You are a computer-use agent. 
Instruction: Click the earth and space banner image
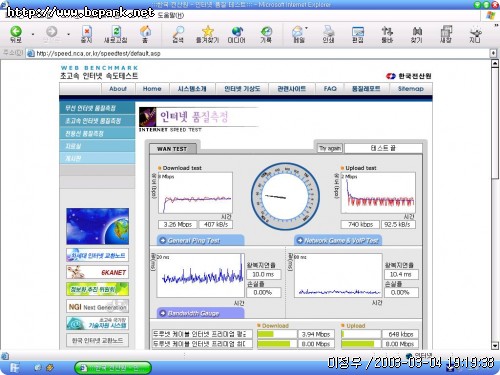pyautogui.click(x=97, y=226)
